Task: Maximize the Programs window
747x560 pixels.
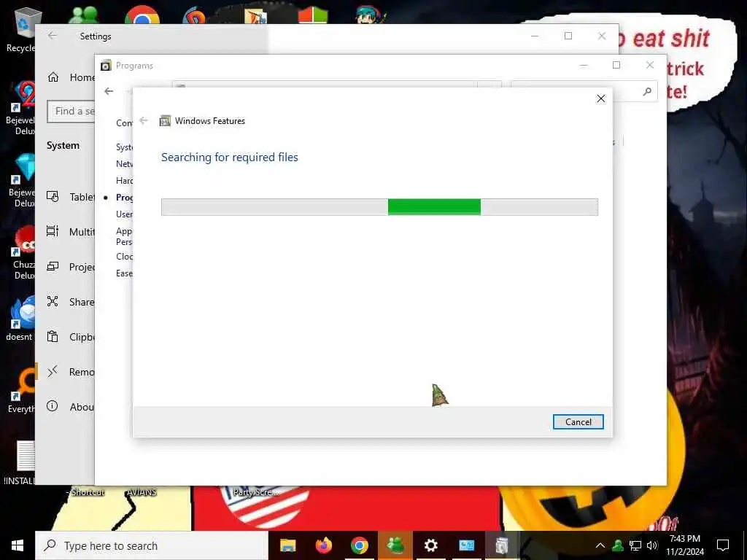Action: click(x=616, y=65)
